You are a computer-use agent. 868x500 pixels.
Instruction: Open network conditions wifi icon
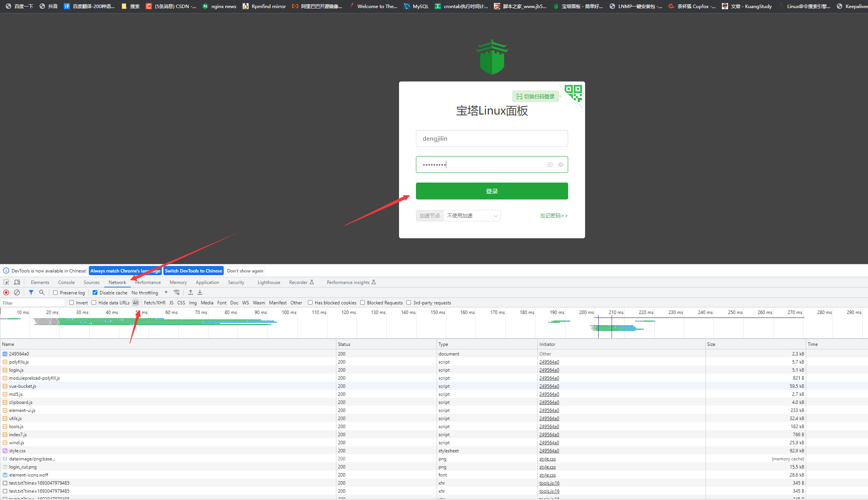point(177,292)
